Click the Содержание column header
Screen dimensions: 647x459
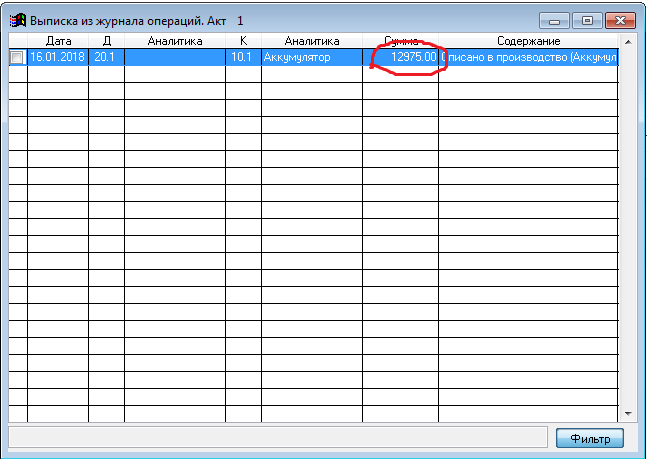(528, 41)
